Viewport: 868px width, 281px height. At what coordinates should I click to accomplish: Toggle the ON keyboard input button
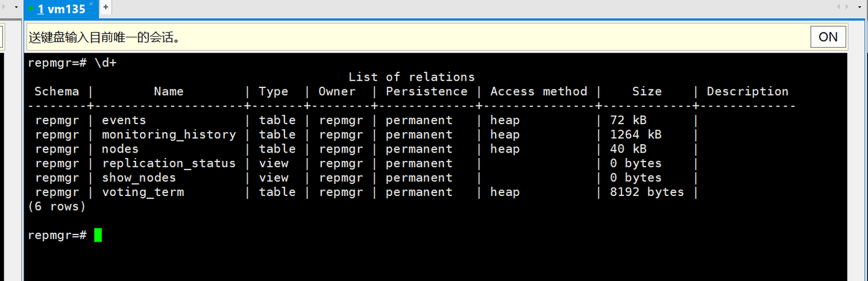click(x=828, y=37)
